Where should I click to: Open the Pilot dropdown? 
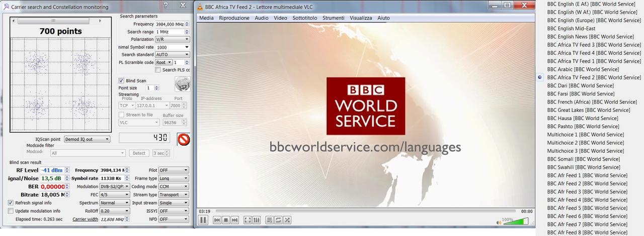click(174, 170)
